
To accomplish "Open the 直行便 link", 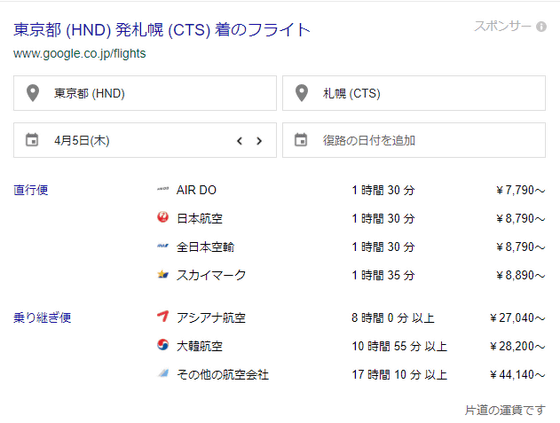I will pos(31,190).
